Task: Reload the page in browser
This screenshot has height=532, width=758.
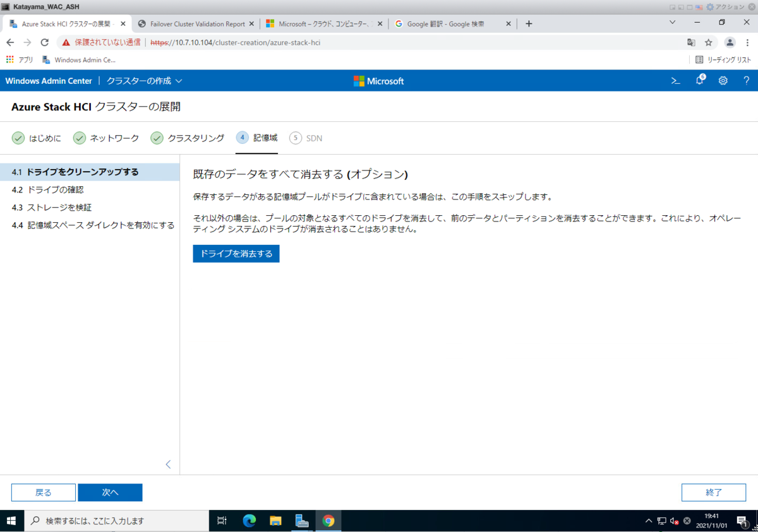Action: tap(44, 42)
